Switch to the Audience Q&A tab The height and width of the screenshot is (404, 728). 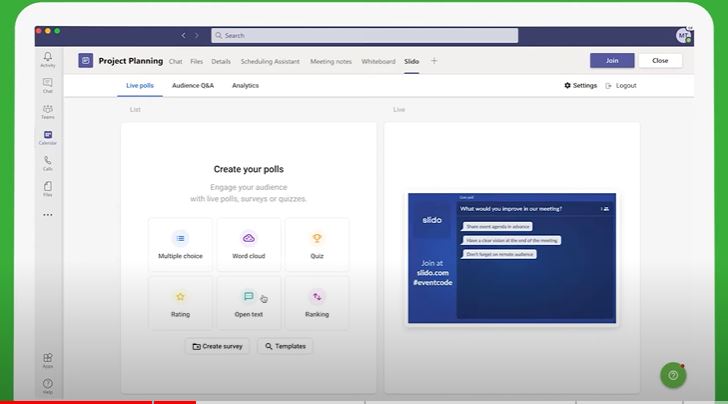pos(193,86)
